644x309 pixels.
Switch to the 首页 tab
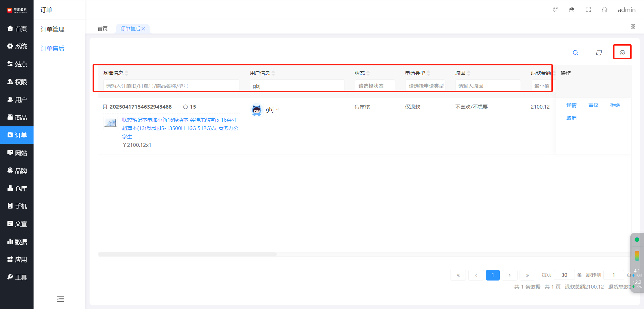(x=103, y=29)
